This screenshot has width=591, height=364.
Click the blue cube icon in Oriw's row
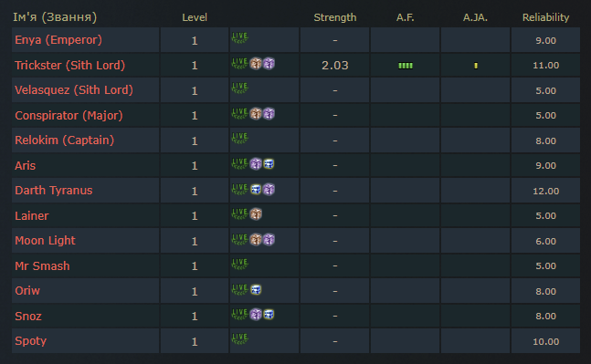(256, 289)
